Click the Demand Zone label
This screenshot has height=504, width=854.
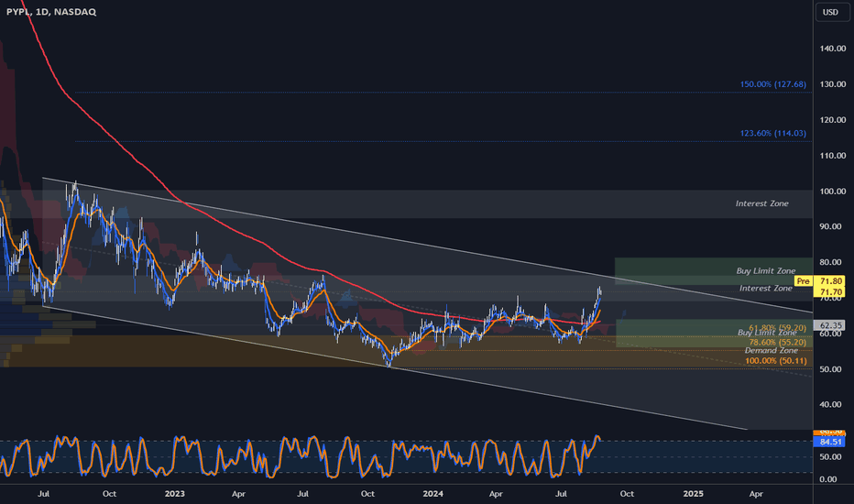click(772, 350)
